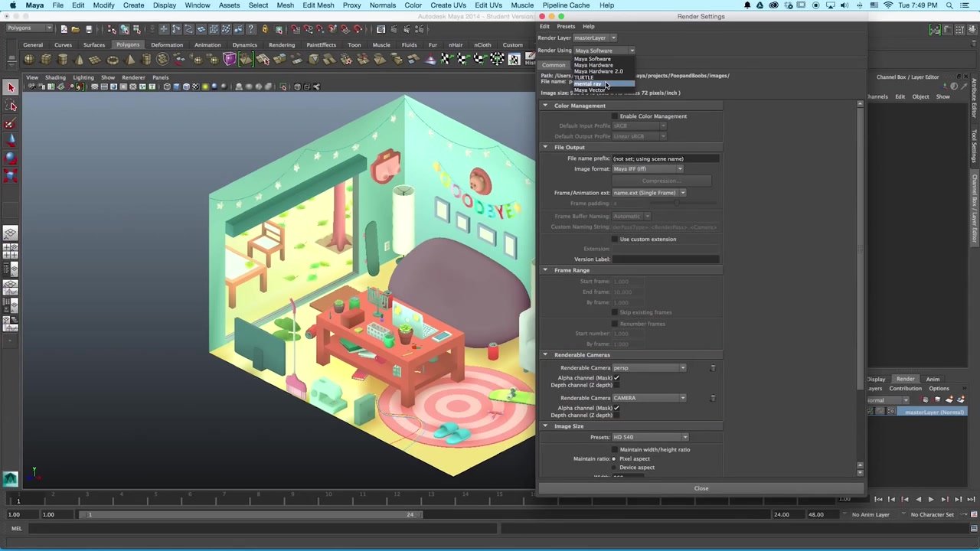The height and width of the screenshot is (551, 980).
Task: Switch to the Rendering shelf tab
Action: pos(282,45)
